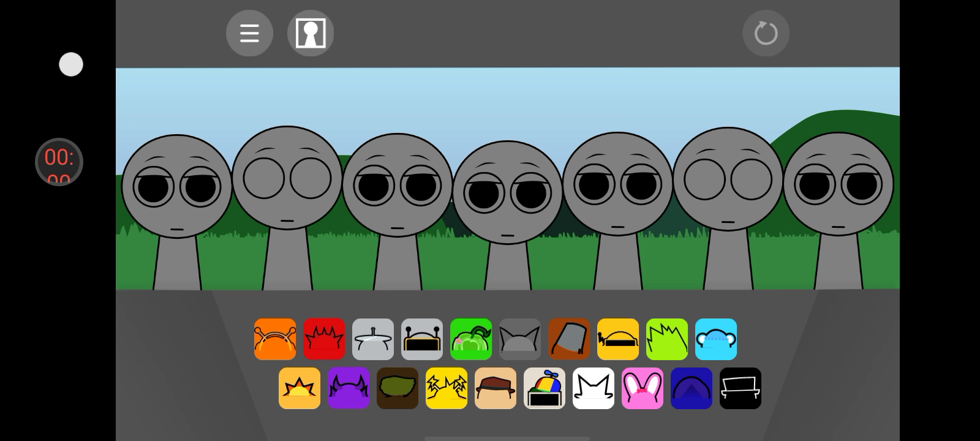The height and width of the screenshot is (441, 980).
Task: Pick the brown fedora hat icon
Action: [x=496, y=388]
